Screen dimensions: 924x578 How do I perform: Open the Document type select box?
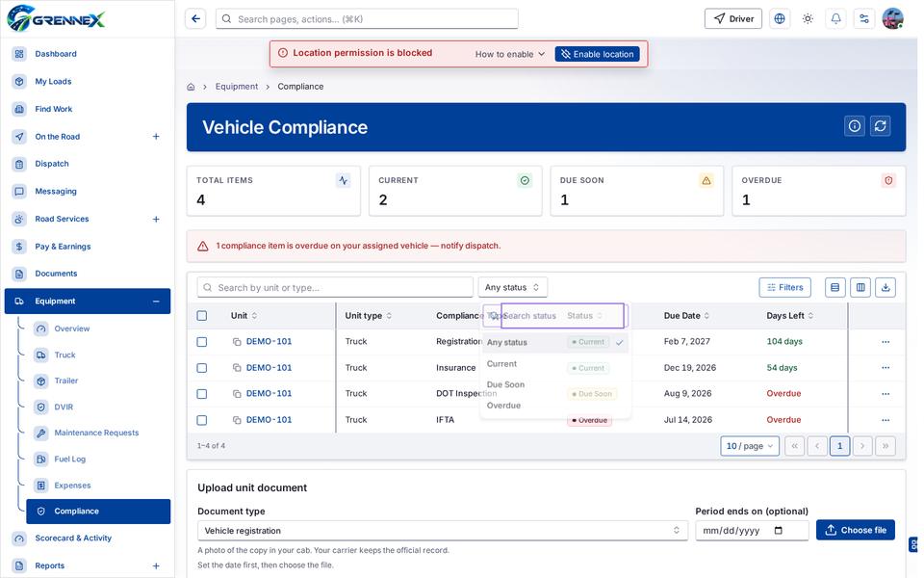tap(442, 530)
